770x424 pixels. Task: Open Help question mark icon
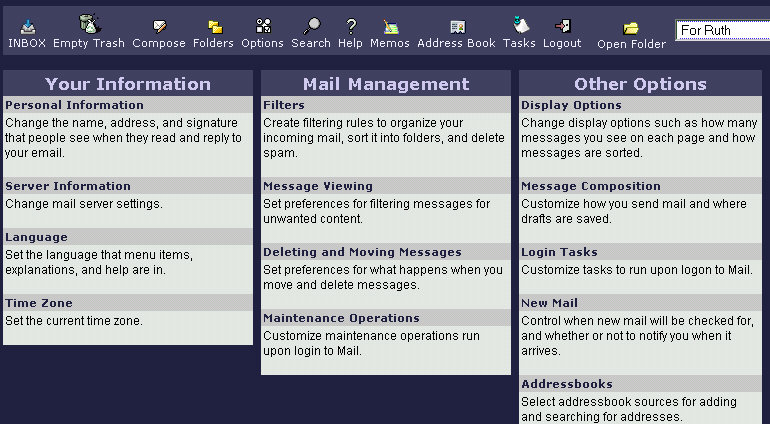point(350,27)
